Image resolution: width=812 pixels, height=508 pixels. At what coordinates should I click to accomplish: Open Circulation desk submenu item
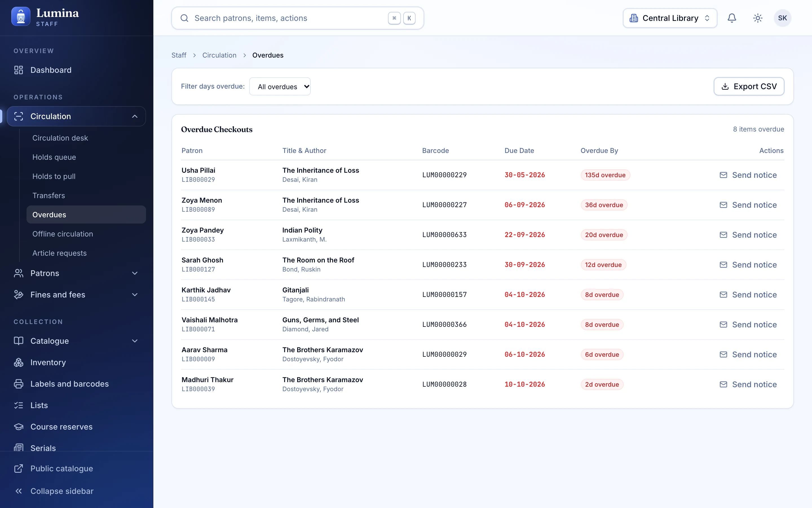[86, 138]
